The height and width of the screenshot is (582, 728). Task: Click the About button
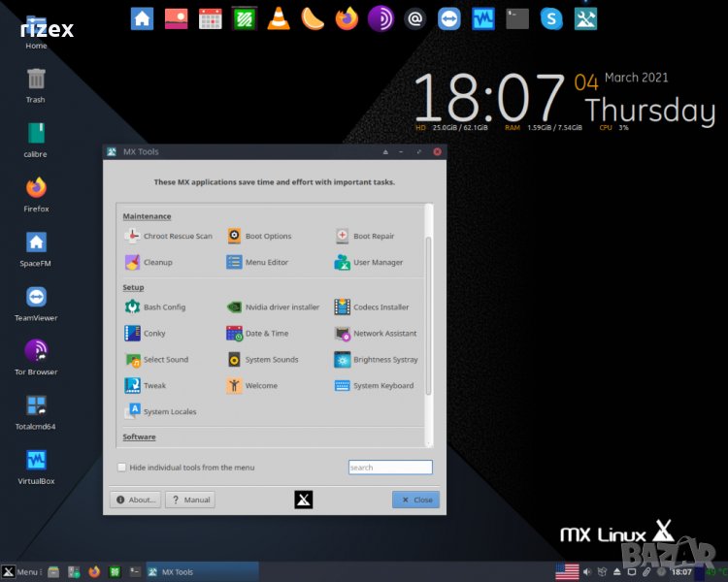[135, 500]
